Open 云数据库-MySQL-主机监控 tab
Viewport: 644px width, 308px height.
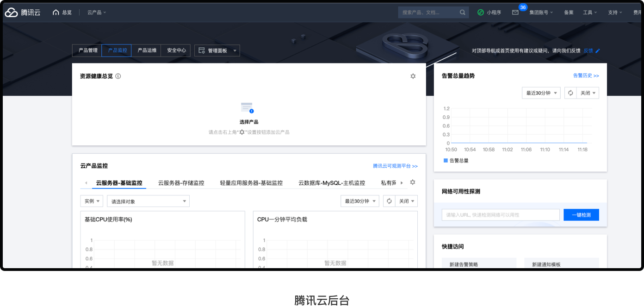pyautogui.click(x=332, y=183)
